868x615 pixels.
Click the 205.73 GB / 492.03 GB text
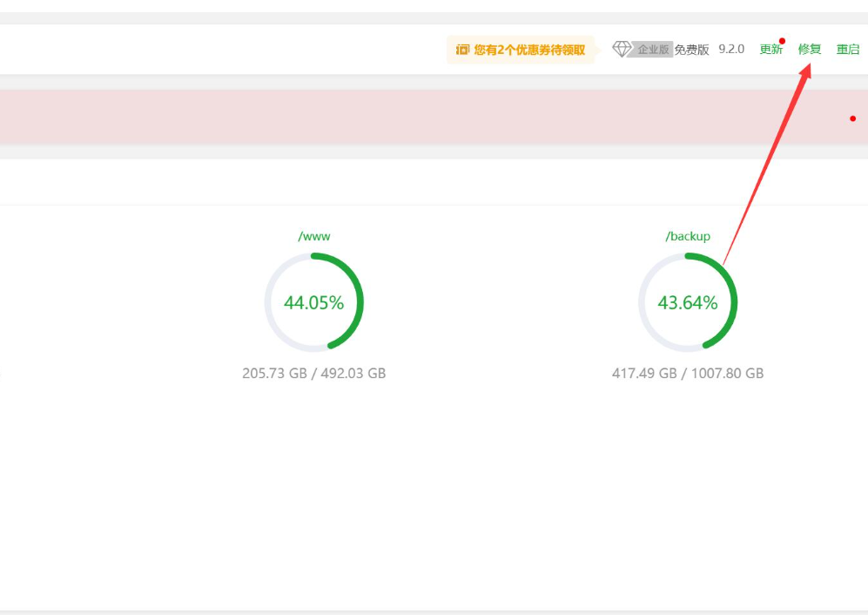(313, 373)
